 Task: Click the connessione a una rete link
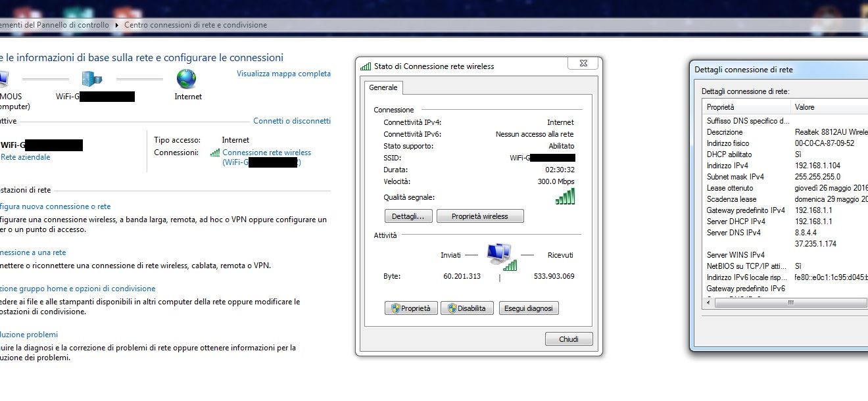pyautogui.click(x=33, y=252)
